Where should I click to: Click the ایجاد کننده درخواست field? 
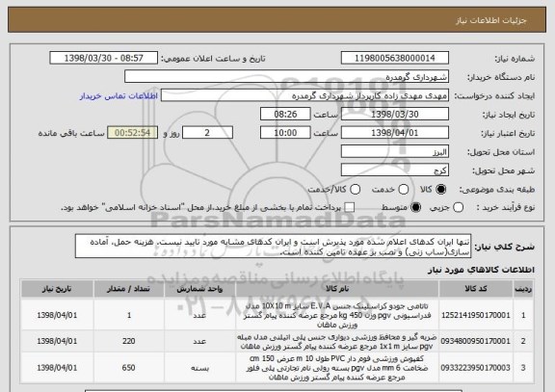pyautogui.click(x=304, y=95)
